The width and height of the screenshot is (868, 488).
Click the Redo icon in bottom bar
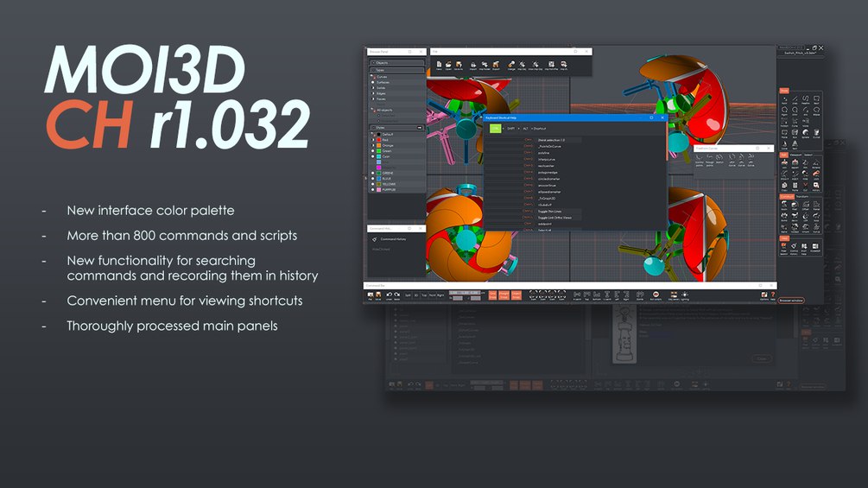pyautogui.click(x=397, y=295)
